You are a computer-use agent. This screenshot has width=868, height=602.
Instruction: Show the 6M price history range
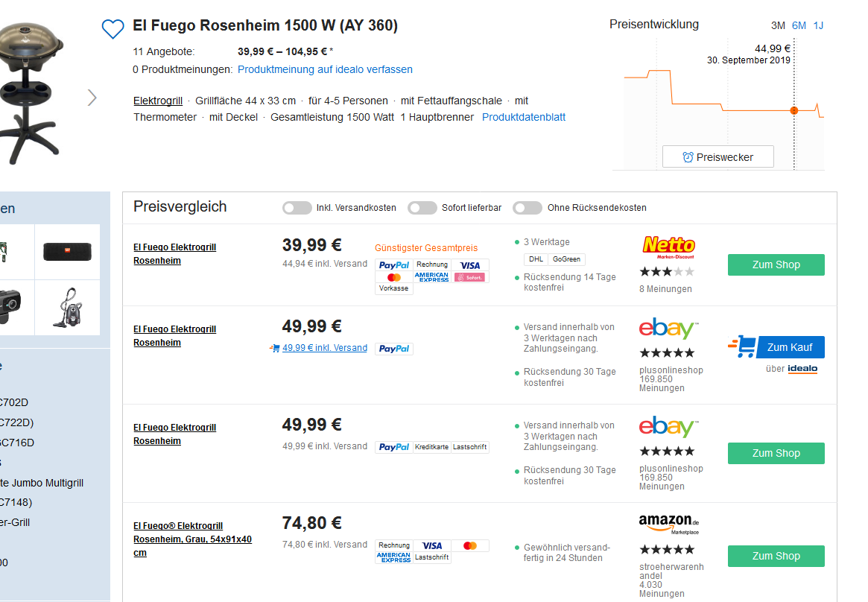(799, 25)
